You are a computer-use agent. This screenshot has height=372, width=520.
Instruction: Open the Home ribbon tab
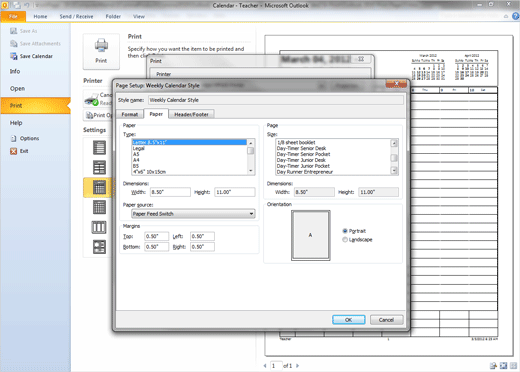pyautogui.click(x=40, y=16)
